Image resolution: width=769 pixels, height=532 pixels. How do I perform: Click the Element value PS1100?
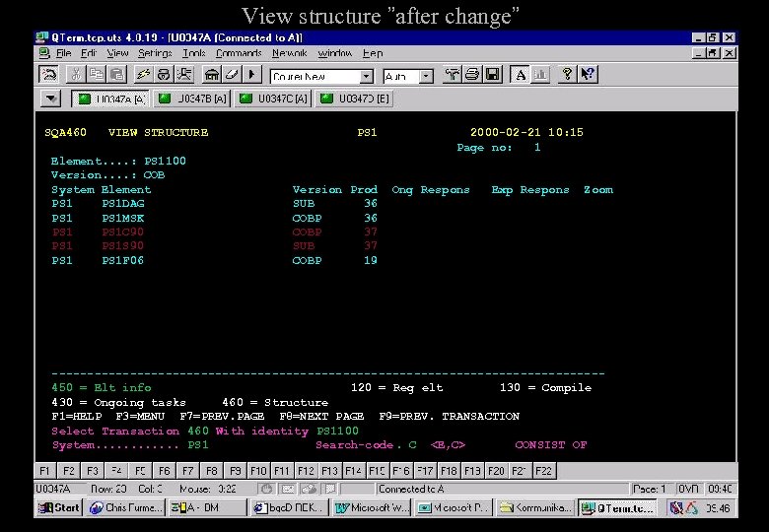(x=166, y=161)
